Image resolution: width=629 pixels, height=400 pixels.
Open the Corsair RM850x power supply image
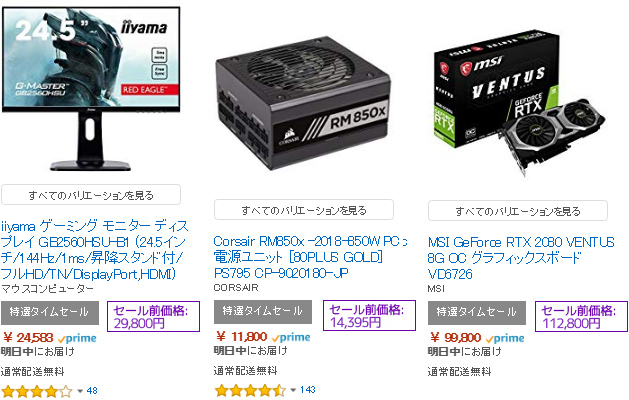coord(303,104)
